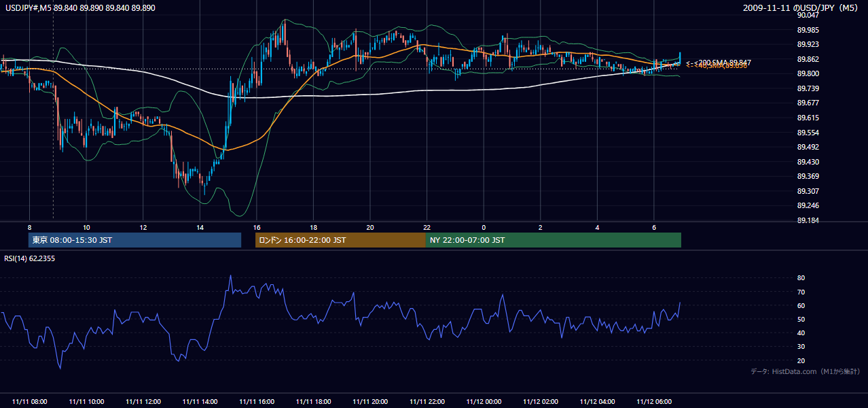Click the hour label 6 on chart axis
This screenshot has height=408, width=868.
[653, 227]
